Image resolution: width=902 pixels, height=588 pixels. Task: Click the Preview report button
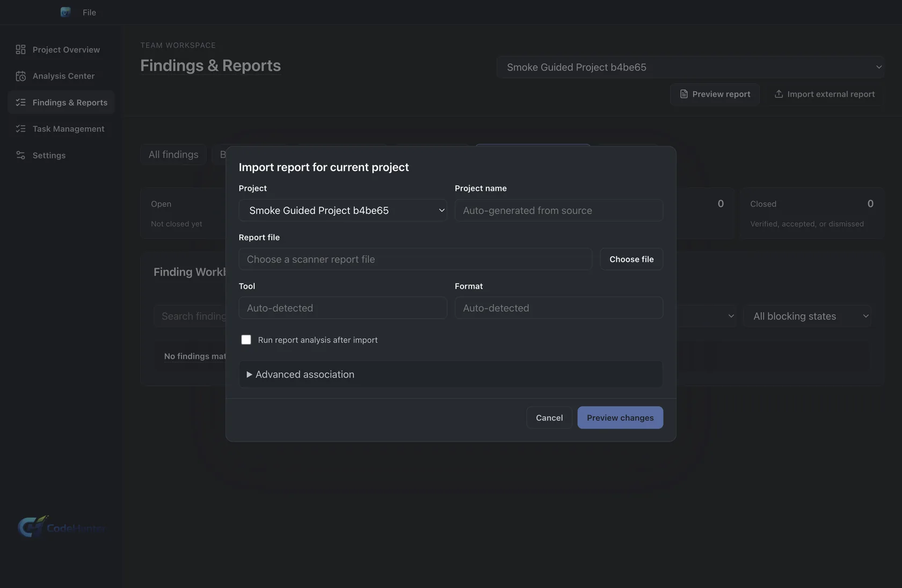715,94
